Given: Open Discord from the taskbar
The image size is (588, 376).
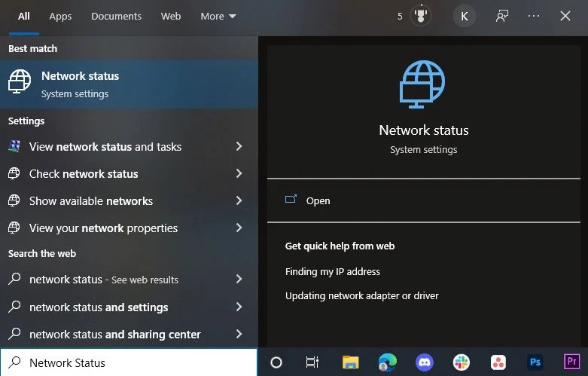Looking at the screenshot, I should pos(424,362).
